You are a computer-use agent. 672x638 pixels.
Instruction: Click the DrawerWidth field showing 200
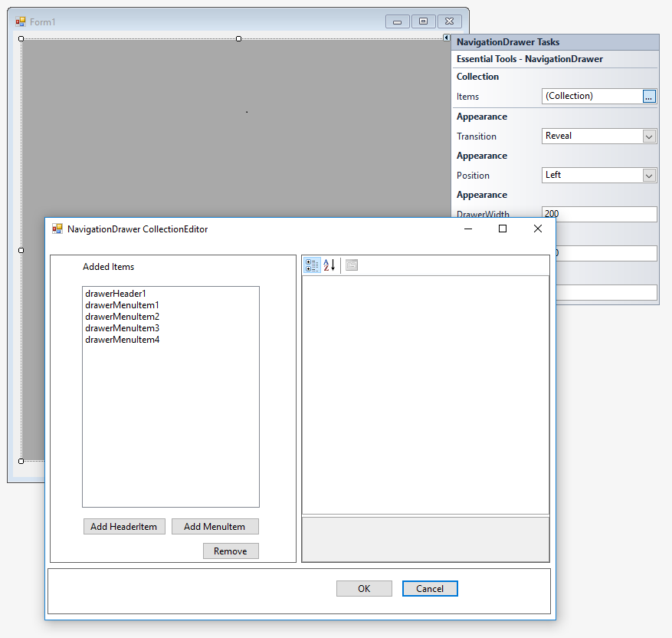point(598,213)
